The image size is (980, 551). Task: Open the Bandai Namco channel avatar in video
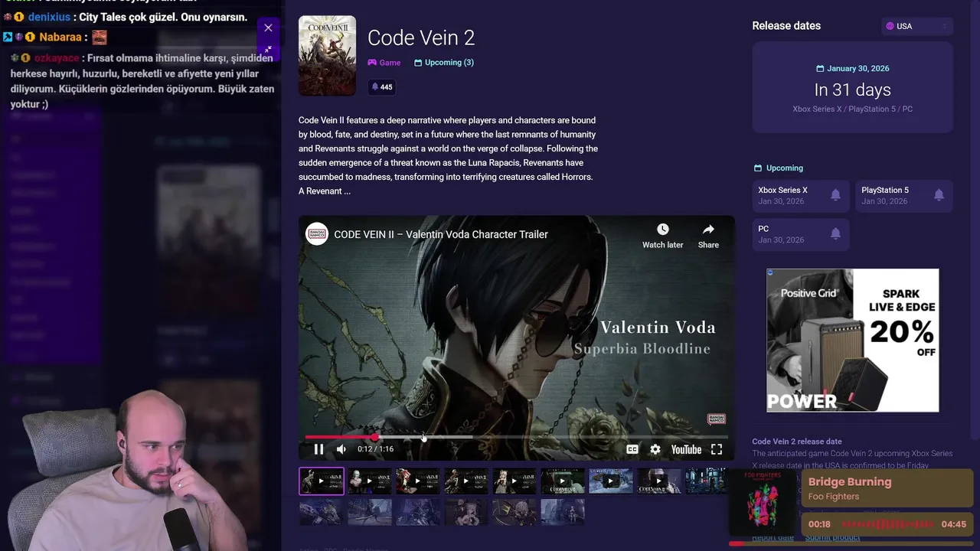click(317, 234)
